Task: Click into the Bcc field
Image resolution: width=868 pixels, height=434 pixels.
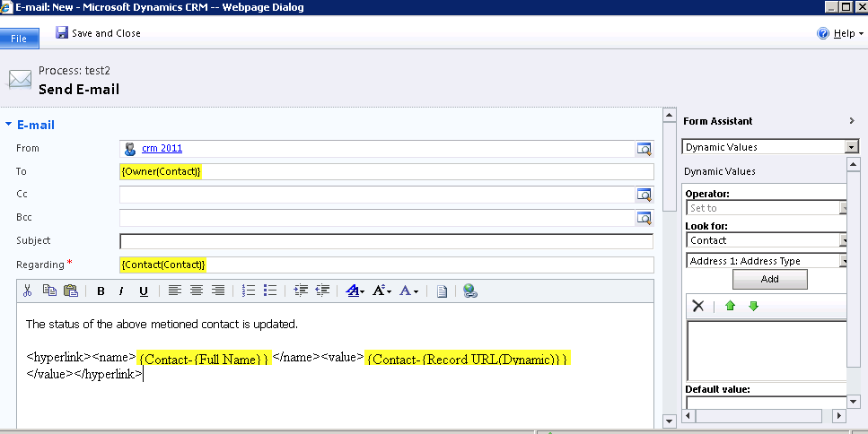Action: (377, 217)
